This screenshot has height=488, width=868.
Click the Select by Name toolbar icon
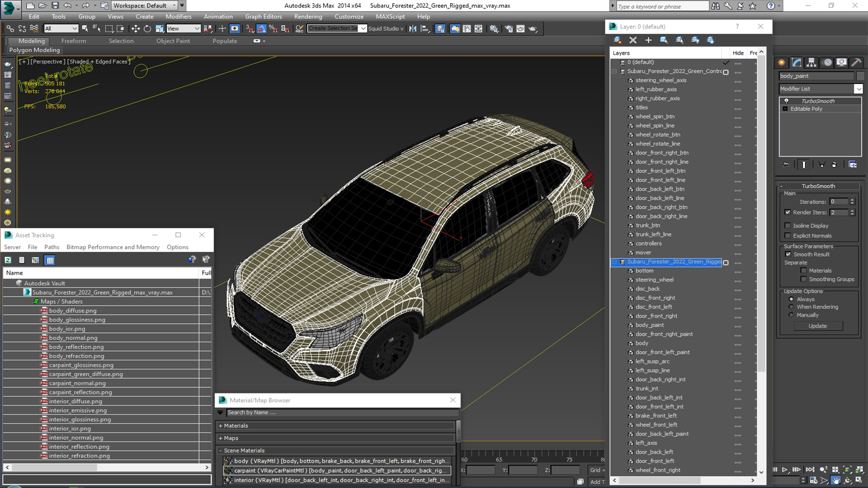(x=96, y=28)
